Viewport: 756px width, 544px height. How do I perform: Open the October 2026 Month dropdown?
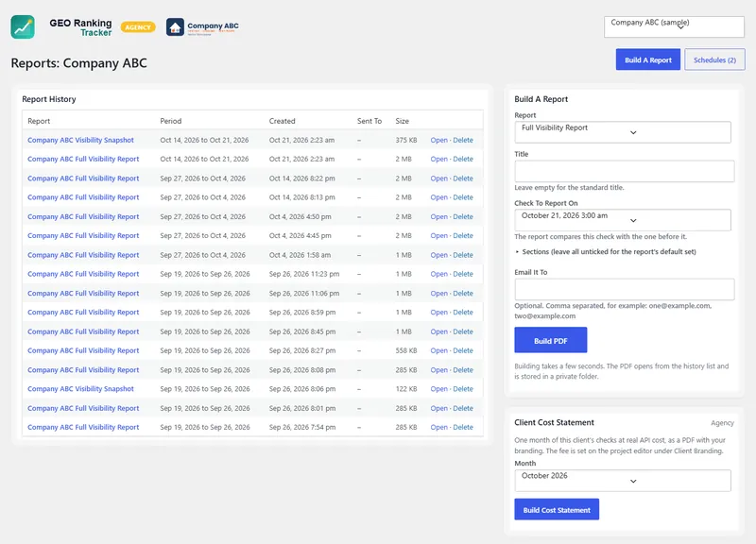tap(623, 481)
